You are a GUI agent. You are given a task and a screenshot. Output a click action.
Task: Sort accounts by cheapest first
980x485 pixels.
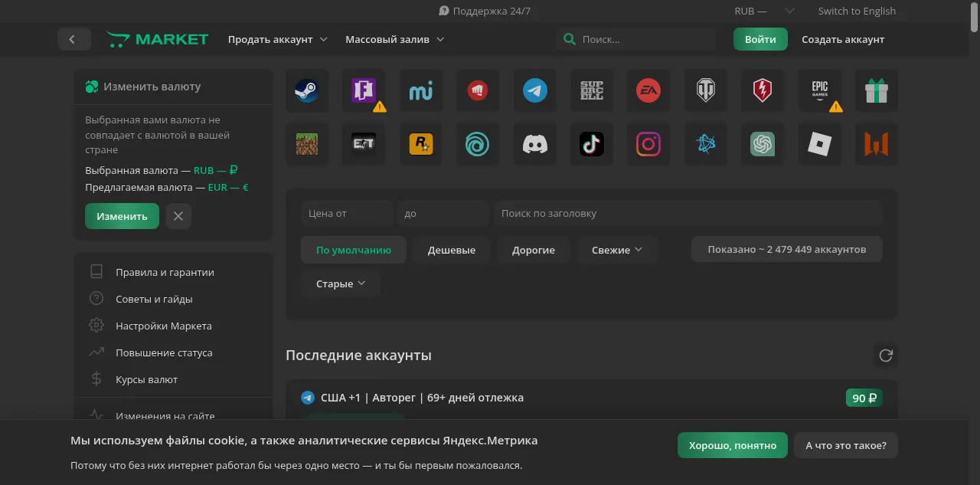coord(451,250)
